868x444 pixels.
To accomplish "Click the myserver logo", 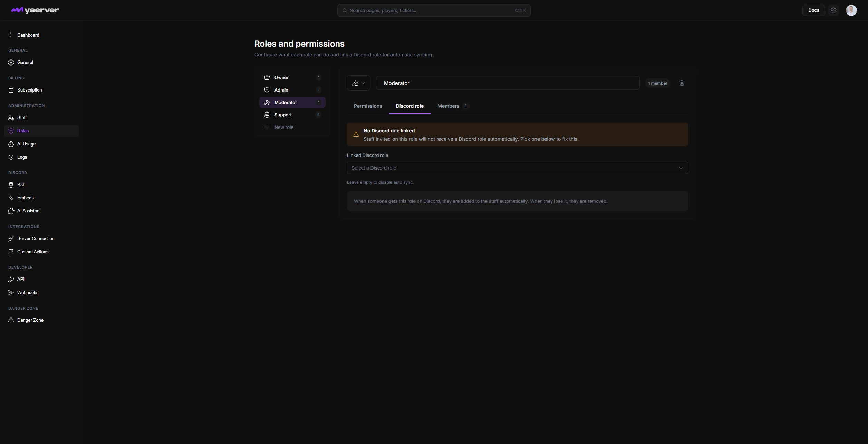I will pos(35,10).
